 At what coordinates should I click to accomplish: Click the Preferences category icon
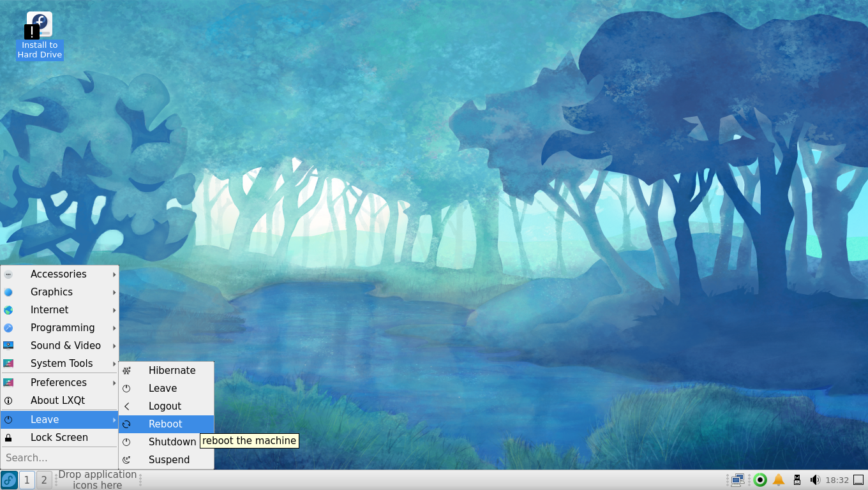[x=8, y=382]
